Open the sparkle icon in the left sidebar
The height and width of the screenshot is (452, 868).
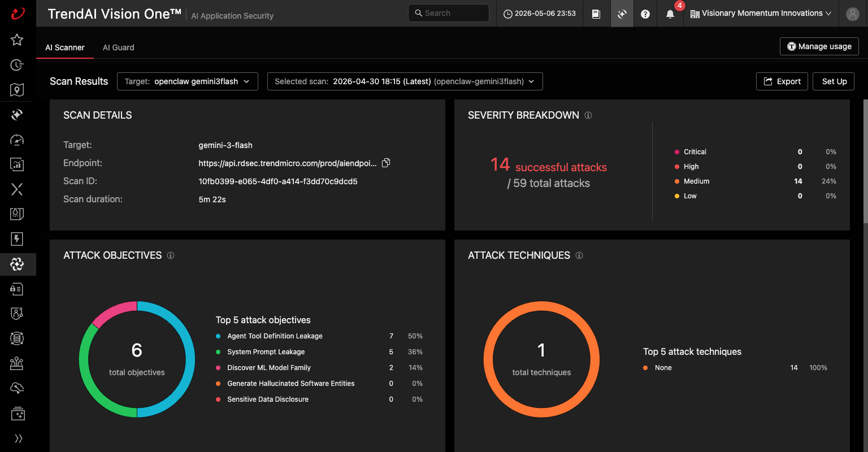[17, 115]
